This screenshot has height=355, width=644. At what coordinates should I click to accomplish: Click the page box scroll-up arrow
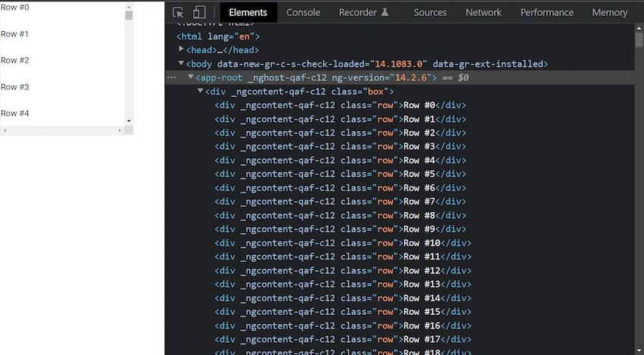tap(129, 7)
